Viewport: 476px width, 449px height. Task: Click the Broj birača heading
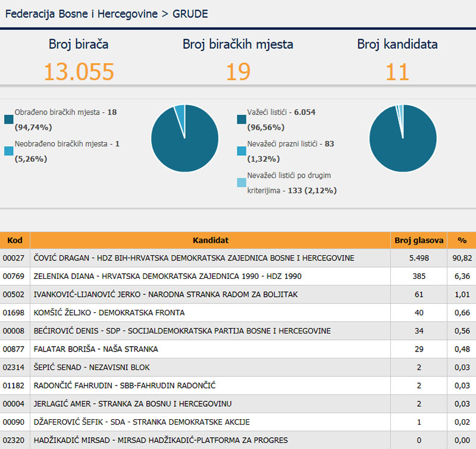pyautogui.click(x=79, y=44)
